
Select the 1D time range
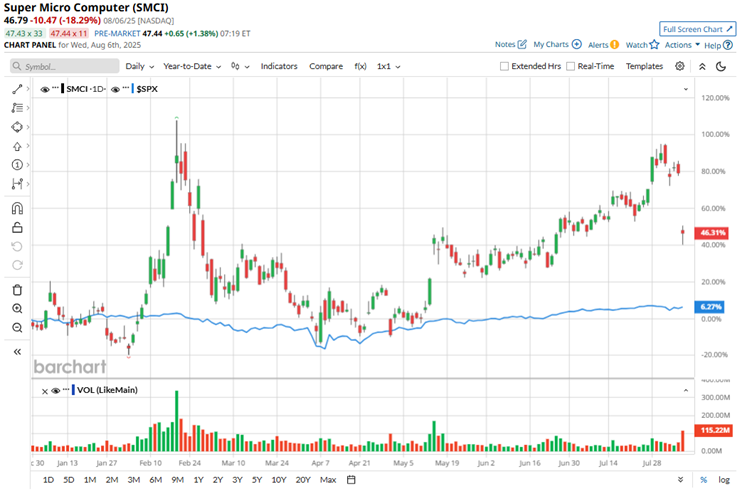click(48, 480)
